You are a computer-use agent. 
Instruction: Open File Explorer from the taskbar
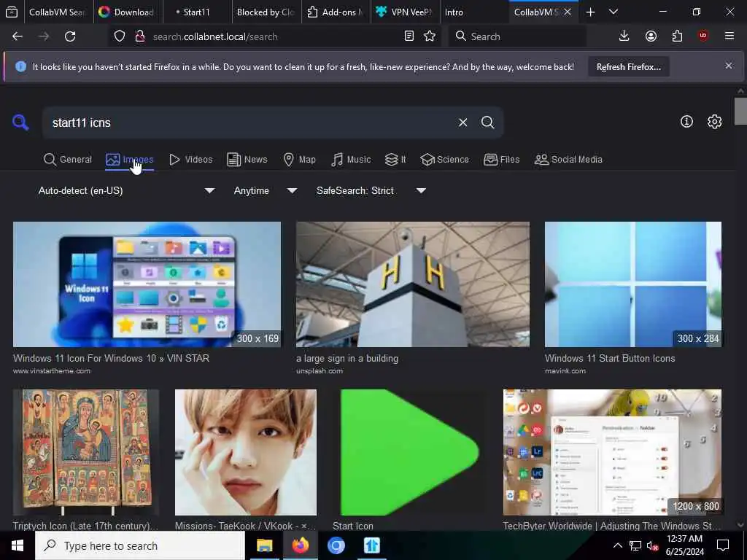pos(264,545)
